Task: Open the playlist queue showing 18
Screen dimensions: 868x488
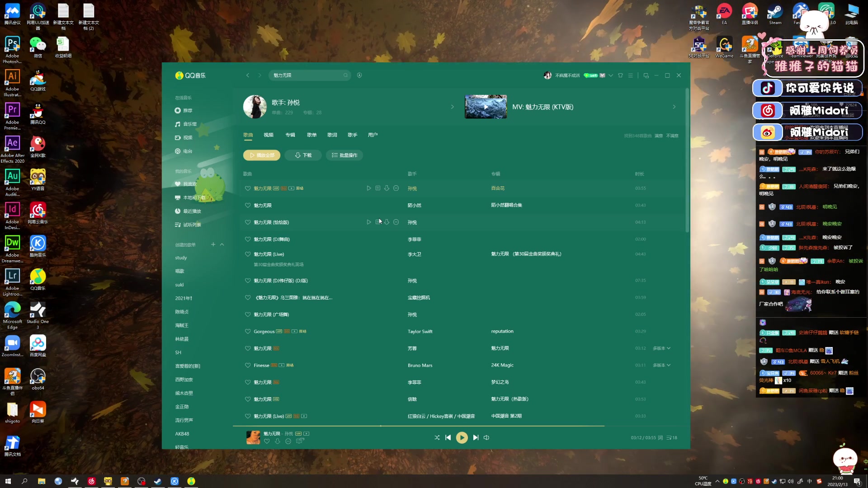Action: click(x=672, y=437)
